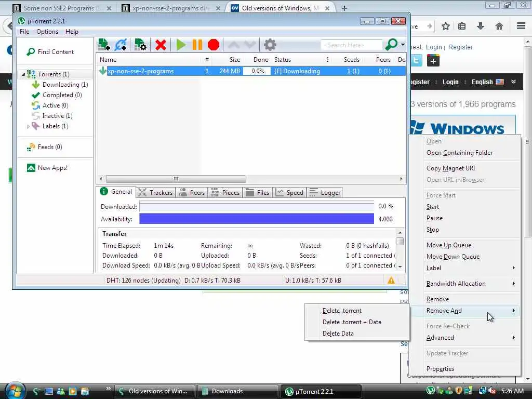
Task: Click the Availability blue progress bar
Action: tap(257, 219)
